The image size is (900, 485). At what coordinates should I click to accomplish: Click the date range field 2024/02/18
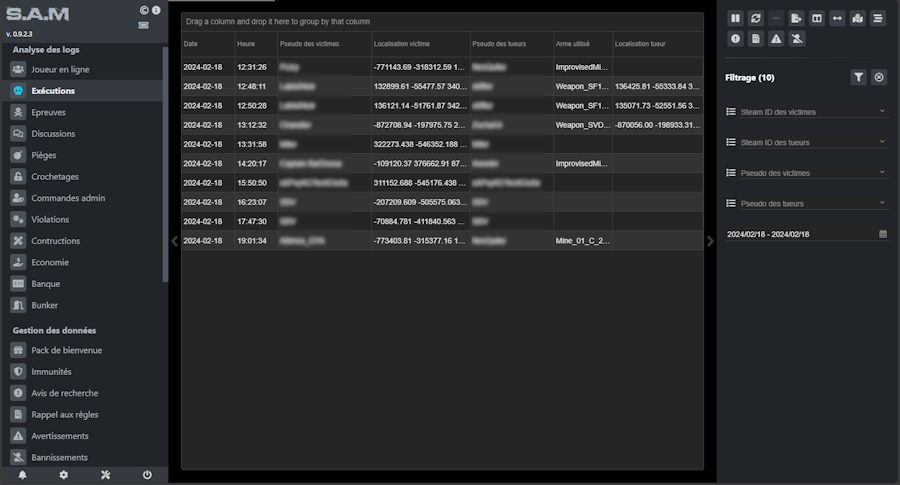[x=800, y=234]
